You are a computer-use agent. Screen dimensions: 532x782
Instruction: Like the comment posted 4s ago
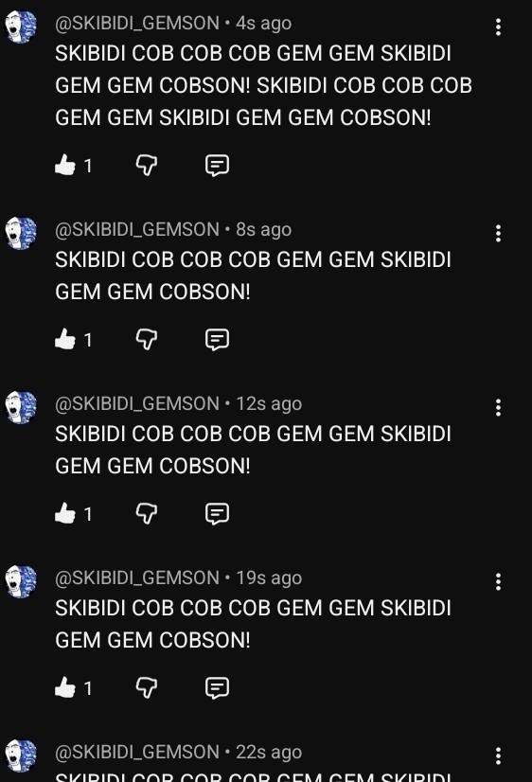[x=64, y=165]
